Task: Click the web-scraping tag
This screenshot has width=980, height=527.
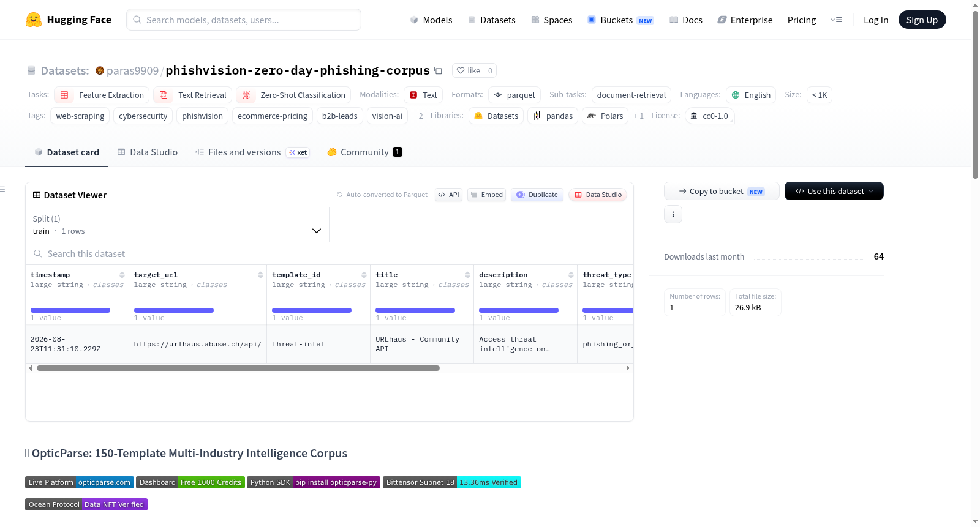Action: tap(80, 116)
